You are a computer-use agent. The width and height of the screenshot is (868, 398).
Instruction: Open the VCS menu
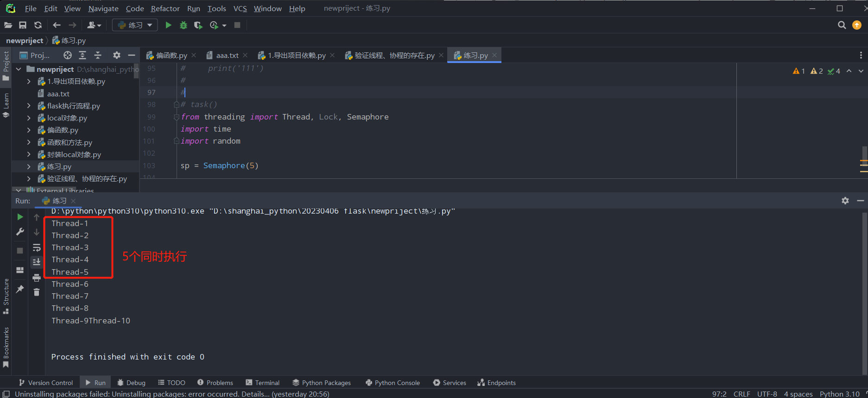click(240, 8)
